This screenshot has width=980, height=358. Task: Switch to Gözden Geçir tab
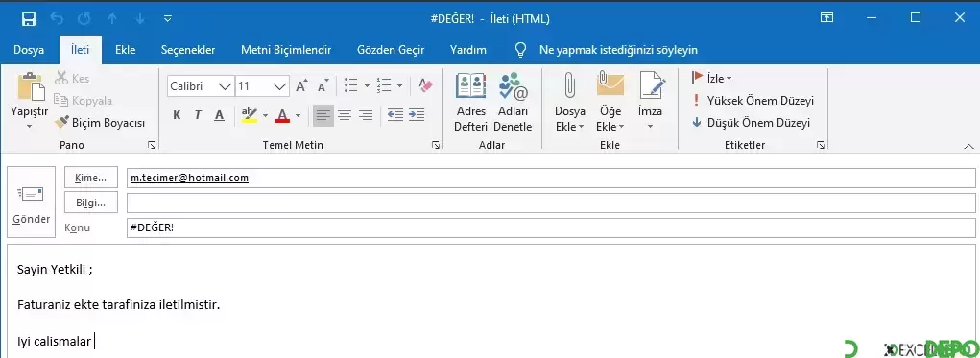(x=391, y=50)
